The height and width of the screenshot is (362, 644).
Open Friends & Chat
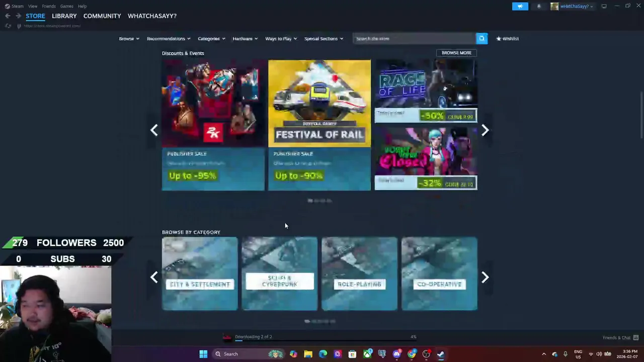(616, 337)
